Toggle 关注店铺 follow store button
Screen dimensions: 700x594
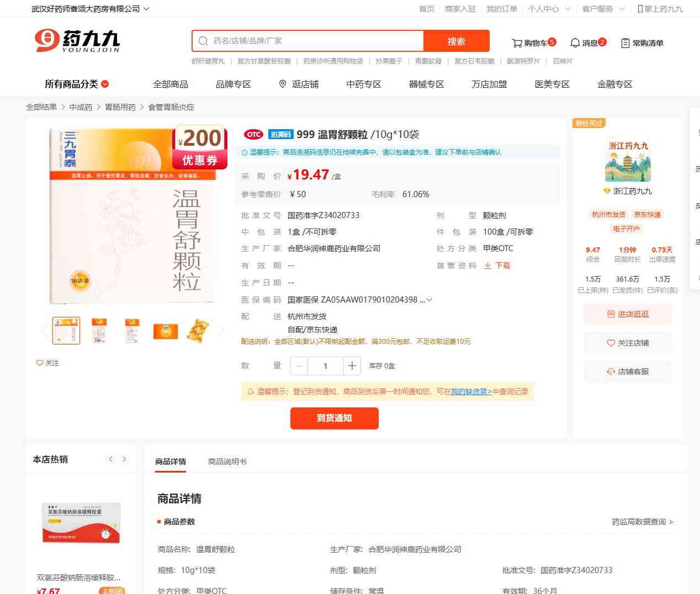point(628,343)
